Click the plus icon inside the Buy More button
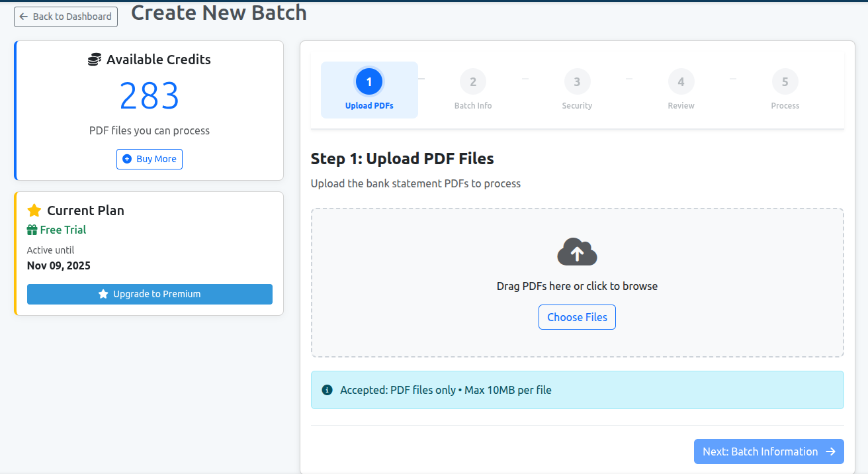This screenshot has height=474, width=868. (126, 159)
